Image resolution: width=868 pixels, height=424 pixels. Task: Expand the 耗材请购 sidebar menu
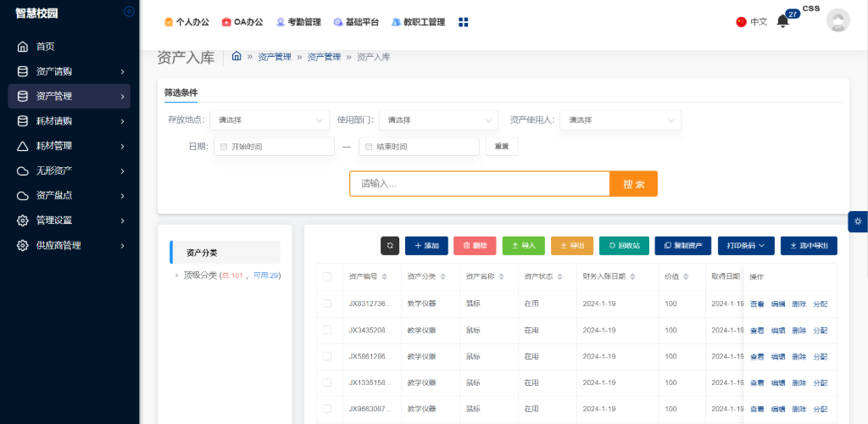point(70,120)
